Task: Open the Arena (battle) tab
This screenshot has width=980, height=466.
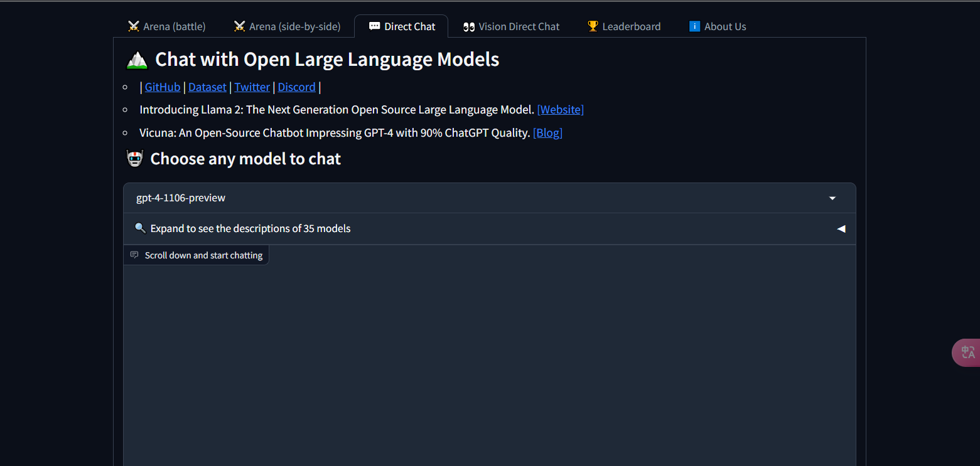Action: click(x=166, y=26)
